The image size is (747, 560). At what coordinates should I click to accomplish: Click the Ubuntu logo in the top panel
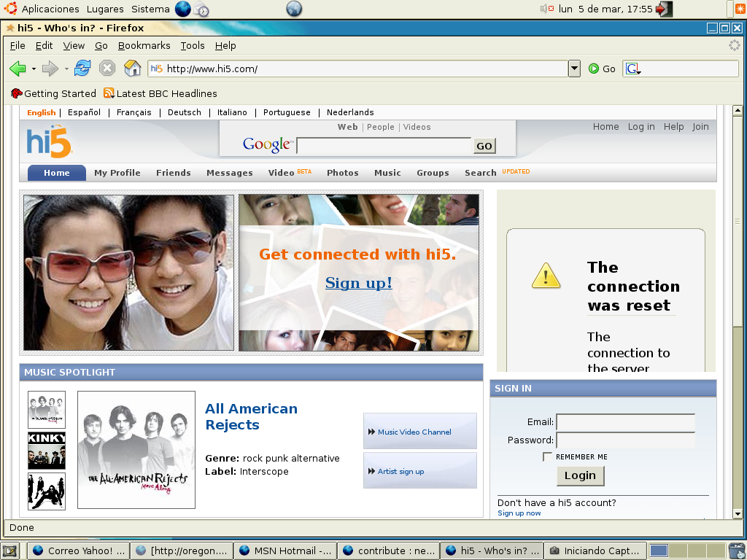(10, 9)
